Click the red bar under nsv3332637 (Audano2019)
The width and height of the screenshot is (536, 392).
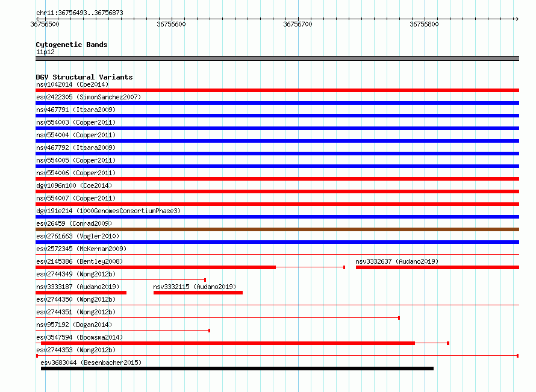click(x=438, y=267)
